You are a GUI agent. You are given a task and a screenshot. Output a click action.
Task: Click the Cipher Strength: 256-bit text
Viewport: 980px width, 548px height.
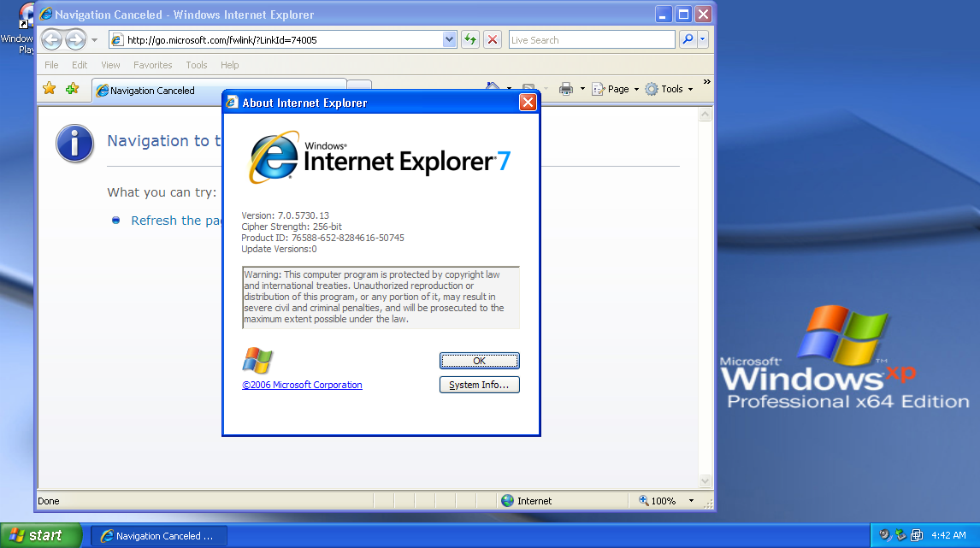292,227
